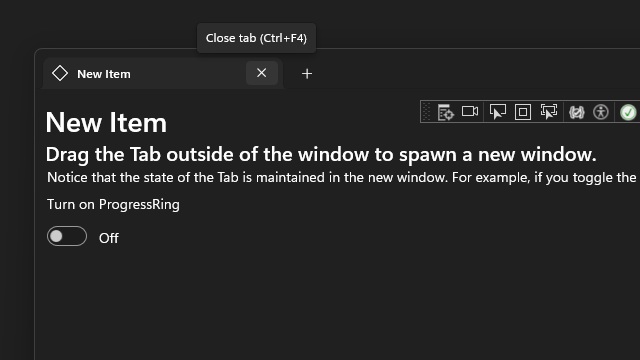Click the 'Close tab (Ctrl+F4)' tooltip

256,38
